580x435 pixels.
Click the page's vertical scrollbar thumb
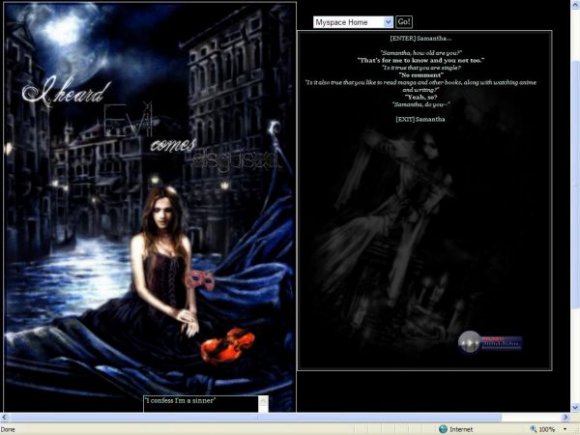(575, 183)
